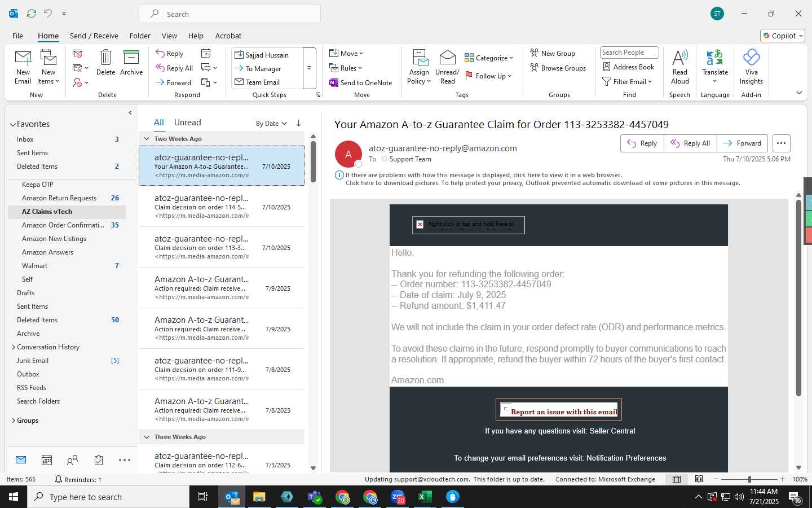The image size is (812, 508).
Task: Collapse the folder pane
Action: [x=130, y=112]
